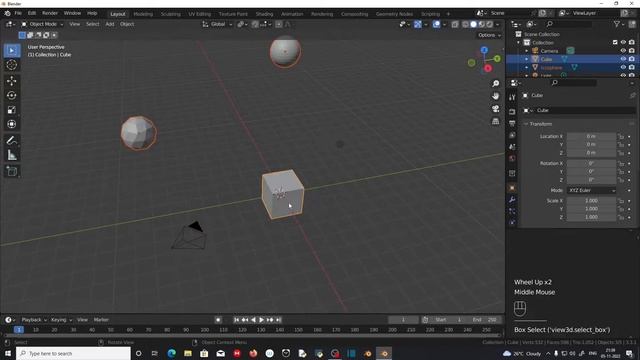Expand the Camera item in outliner
This screenshot has height=360, width=640.
[527, 51]
